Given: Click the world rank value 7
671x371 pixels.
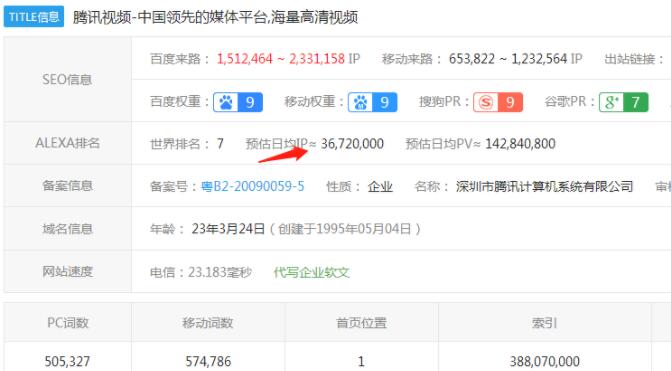Looking at the screenshot, I should [x=220, y=143].
